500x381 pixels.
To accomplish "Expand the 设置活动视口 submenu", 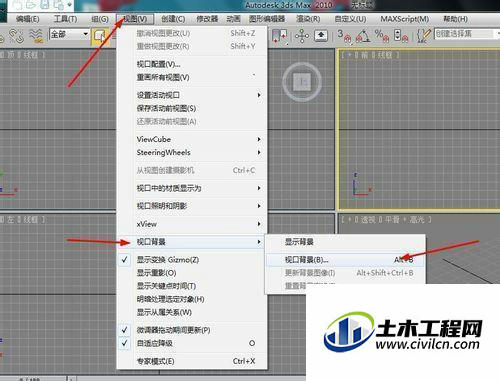I will coord(192,95).
